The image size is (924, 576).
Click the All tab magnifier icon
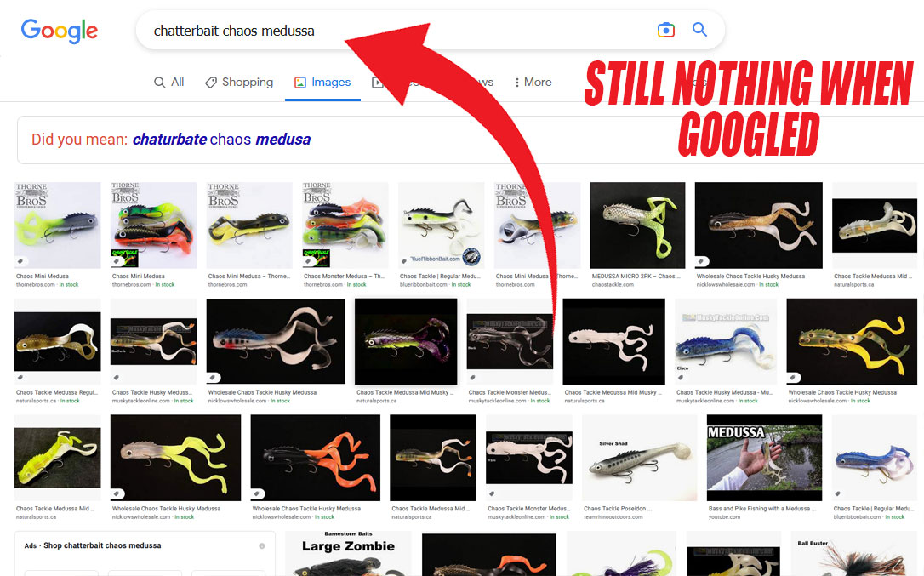pyautogui.click(x=159, y=83)
